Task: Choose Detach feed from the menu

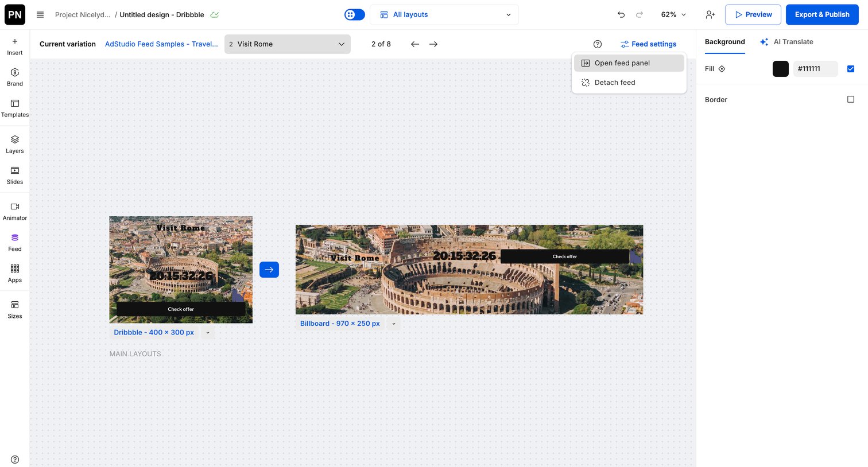Action: (x=629, y=83)
